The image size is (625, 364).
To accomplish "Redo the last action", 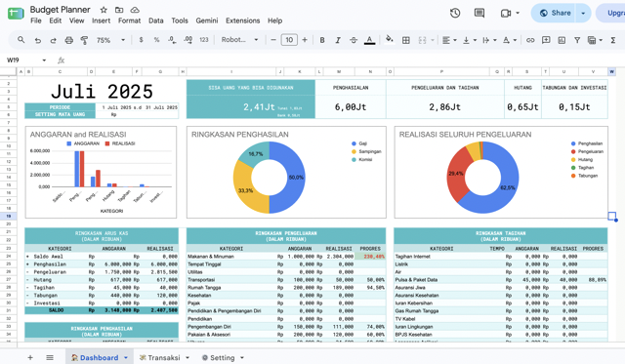I will coord(53,40).
